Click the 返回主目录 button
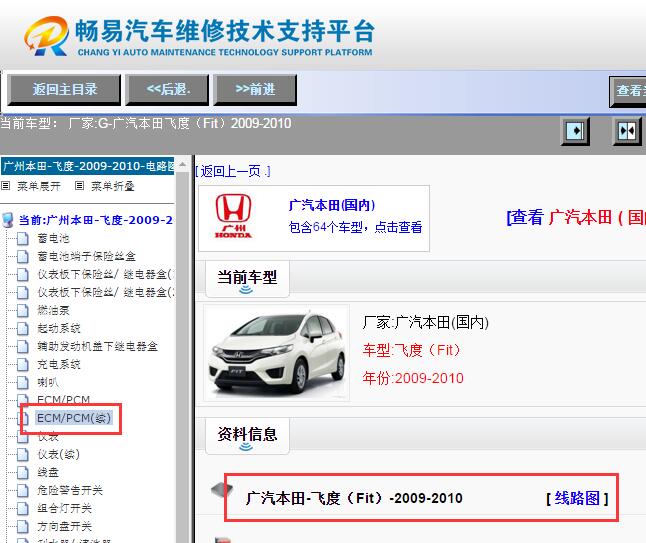 pyautogui.click(x=64, y=89)
